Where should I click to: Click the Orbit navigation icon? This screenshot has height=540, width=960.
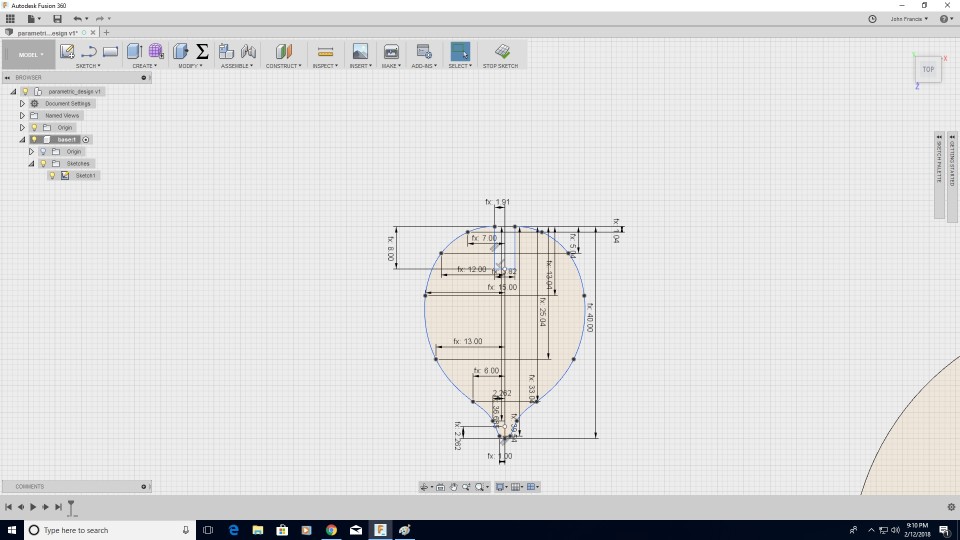424,487
